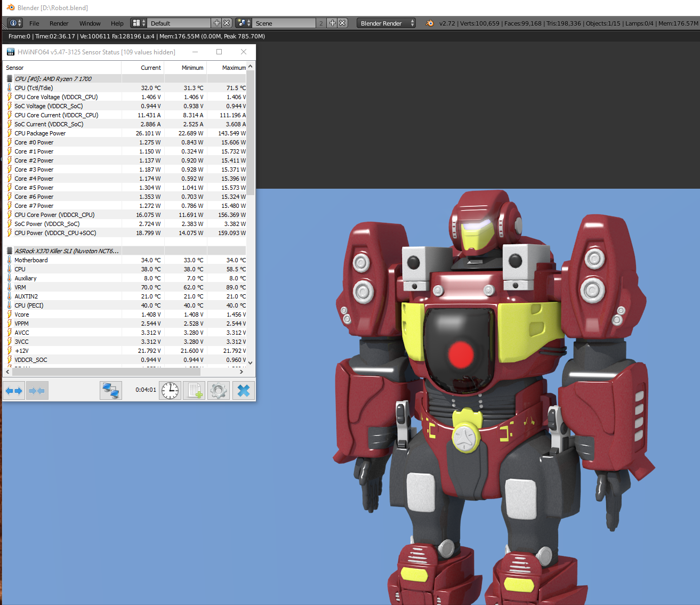Click the lightning icon for +12V row
Viewport: 700px width, 605px height.
pyautogui.click(x=9, y=350)
